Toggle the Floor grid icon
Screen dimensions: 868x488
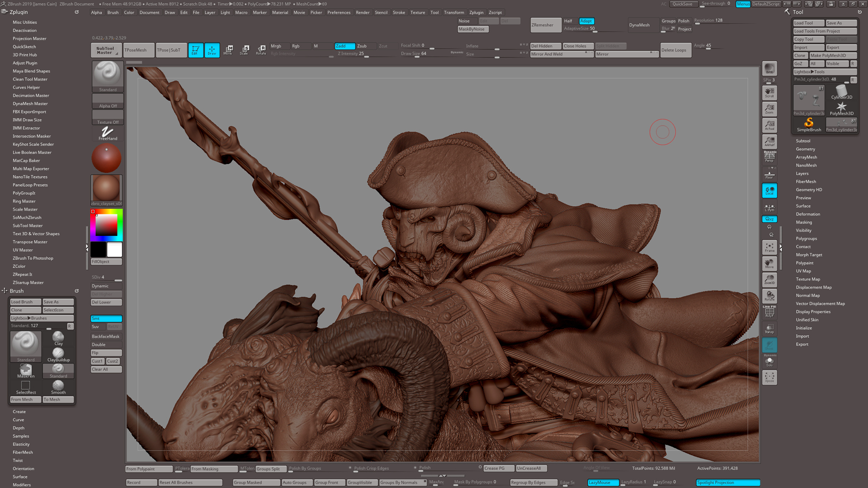point(769,174)
